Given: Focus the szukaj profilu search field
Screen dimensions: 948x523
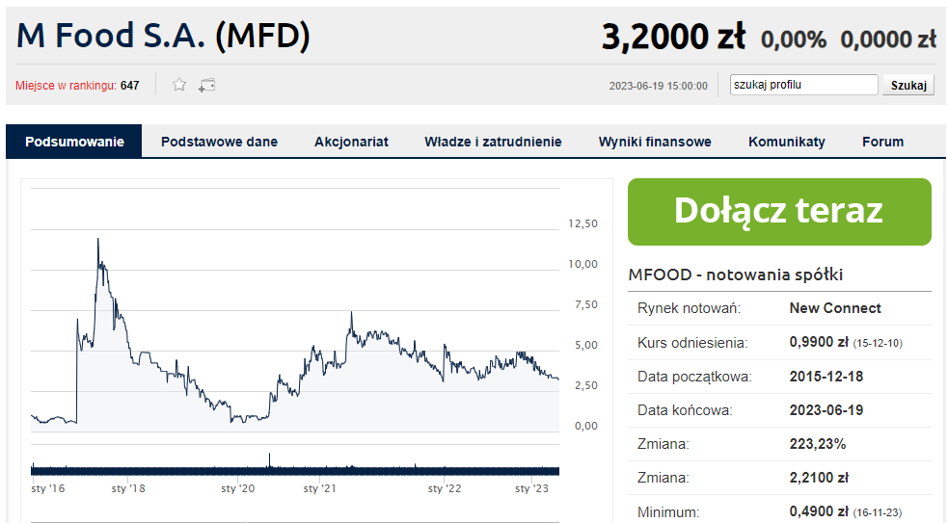Looking at the screenshot, I should point(804,85).
